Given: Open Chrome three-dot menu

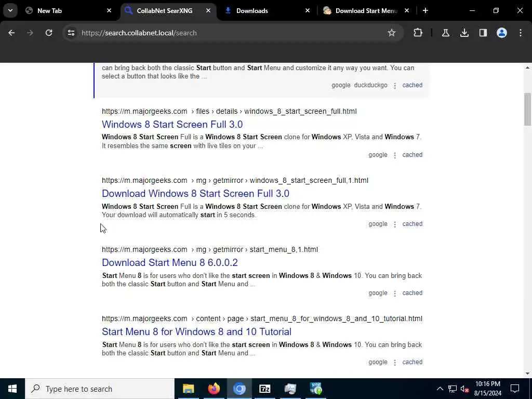Looking at the screenshot, I should (x=521, y=33).
